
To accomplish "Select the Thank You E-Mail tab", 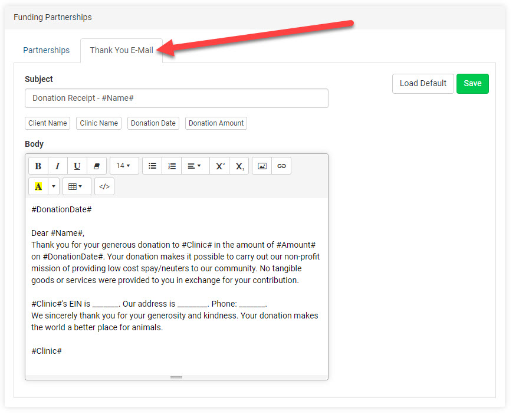I will pos(121,51).
